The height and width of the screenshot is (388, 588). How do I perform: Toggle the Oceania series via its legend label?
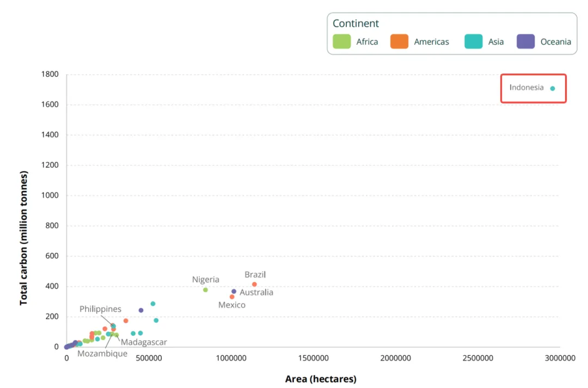pyautogui.click(x=555, y=42)
